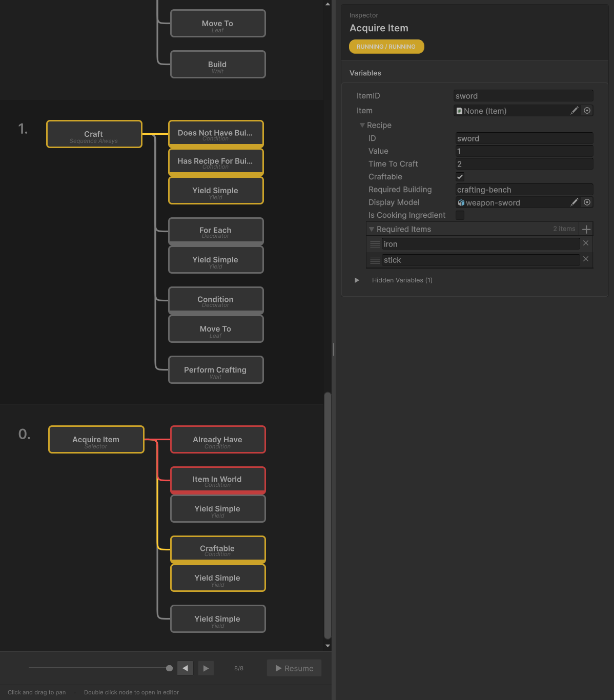Select the Perform Crafting node

215,369
